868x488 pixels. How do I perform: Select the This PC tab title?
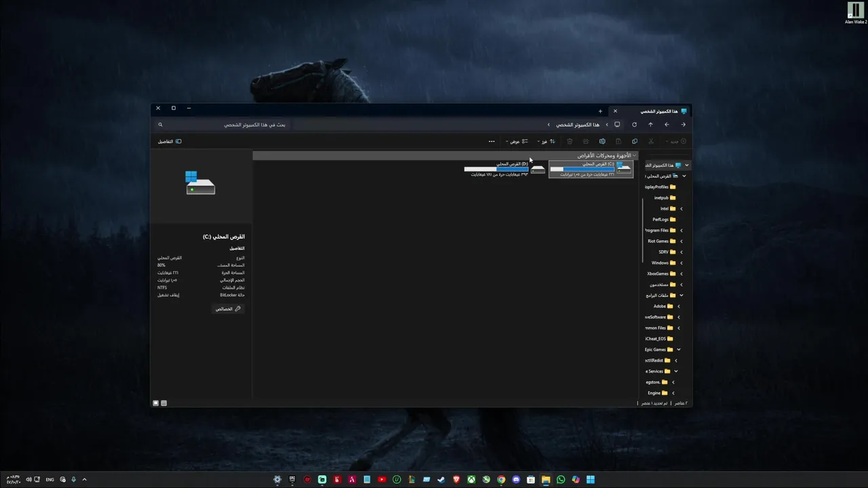tap(659, 111)
